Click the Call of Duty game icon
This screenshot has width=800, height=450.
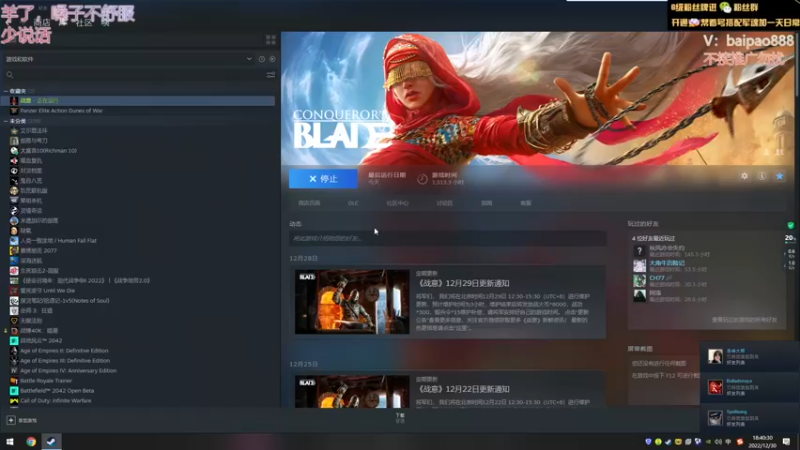14,401
